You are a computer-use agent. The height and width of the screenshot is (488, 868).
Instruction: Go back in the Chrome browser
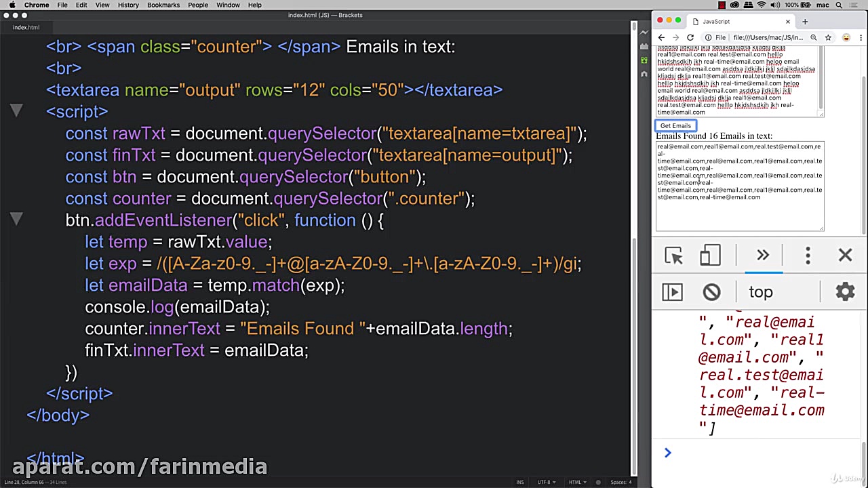point(660,37)
